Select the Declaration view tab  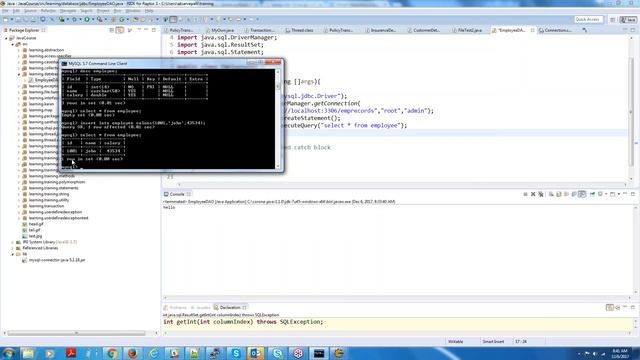pyautogui.click(x=229, y=307)
